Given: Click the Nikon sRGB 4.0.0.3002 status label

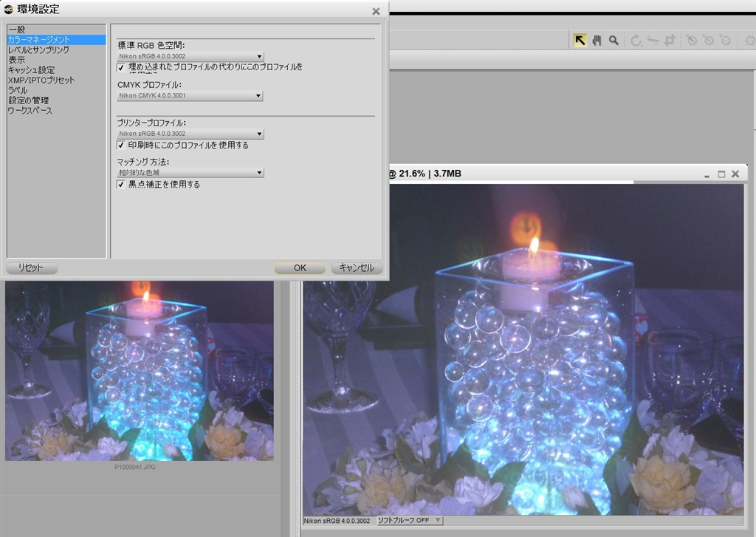Looking at the screenshot, I should click(x=337, y=521).
